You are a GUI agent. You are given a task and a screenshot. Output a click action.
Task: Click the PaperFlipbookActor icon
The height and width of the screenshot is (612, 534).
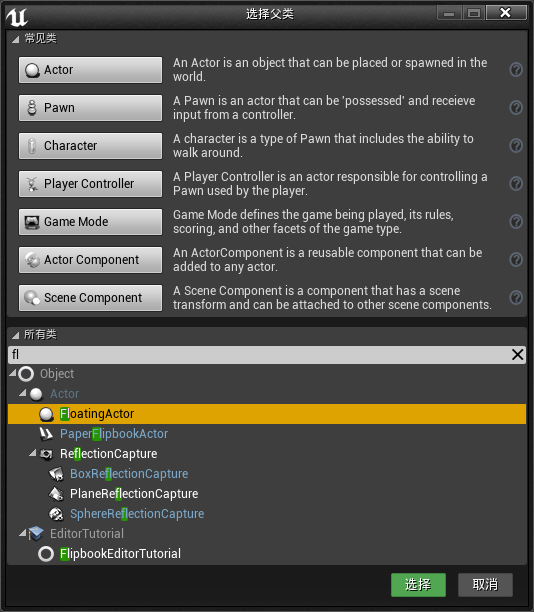(x=46, y=434)
